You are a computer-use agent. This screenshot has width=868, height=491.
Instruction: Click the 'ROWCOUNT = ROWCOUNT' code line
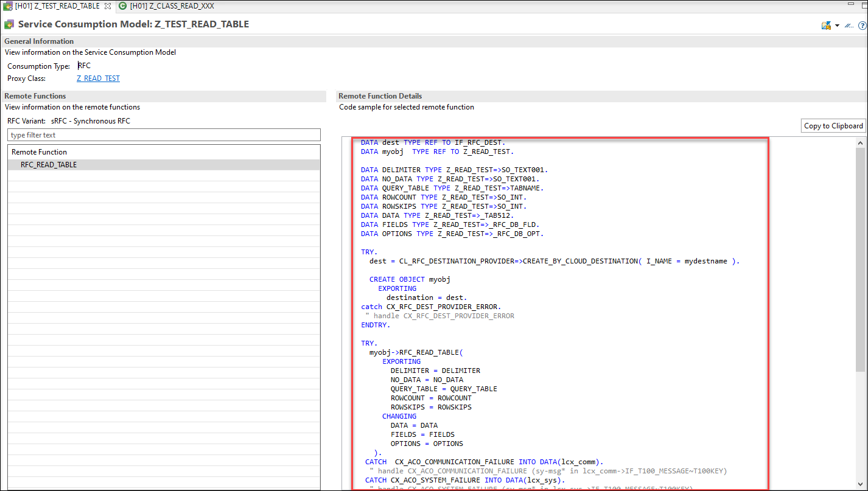[431, 398]
